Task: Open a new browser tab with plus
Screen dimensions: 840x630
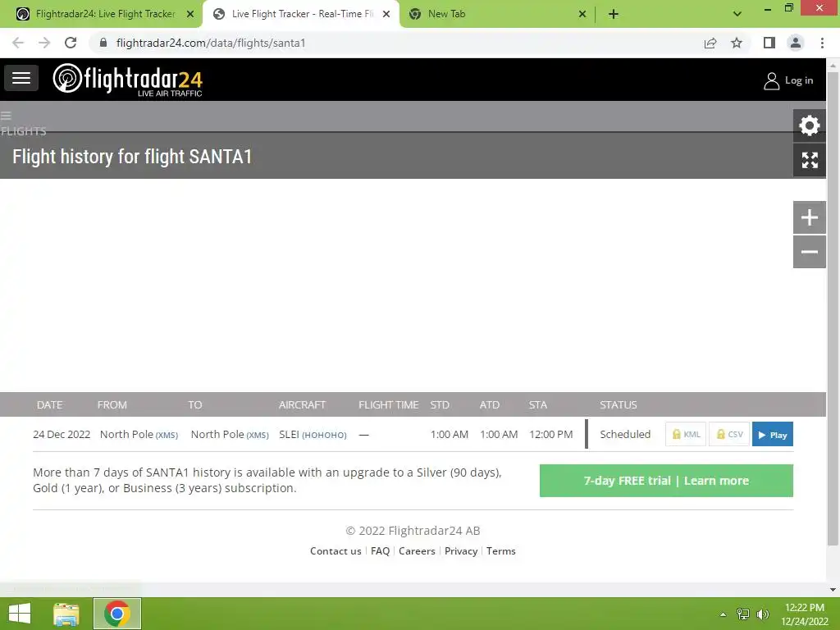Action: click(x=614, y=14)
